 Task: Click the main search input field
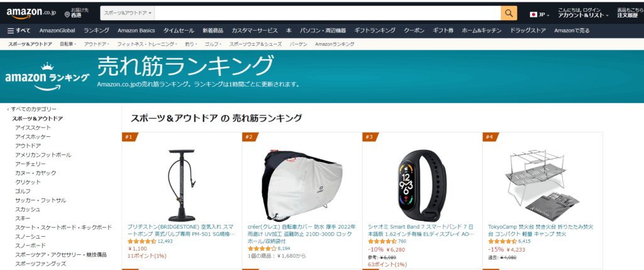pyautogui.click(x=328, y=13)
